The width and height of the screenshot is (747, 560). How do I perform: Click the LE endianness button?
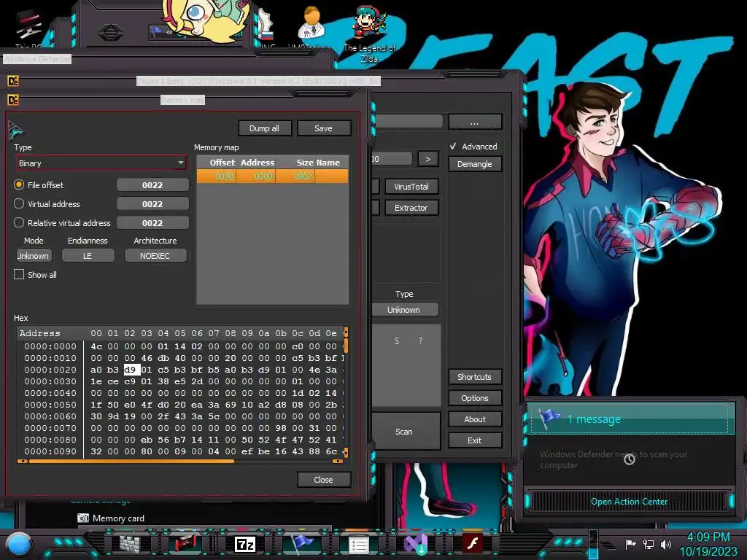point(88,256)
